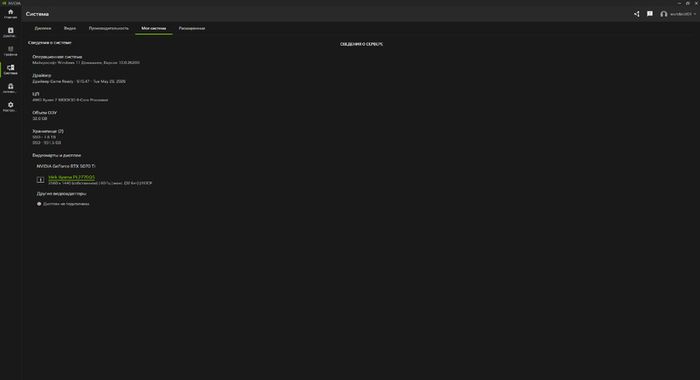Image resolution: width=700 pixels, height=380 pixels.
Task: Expand the account username dropdown arrow
Action: 695,14
